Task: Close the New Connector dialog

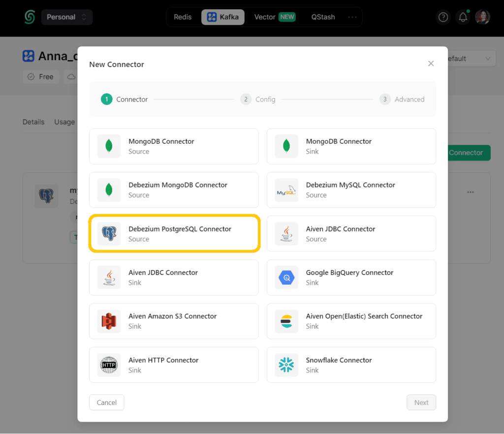Action: click(431, 64)
